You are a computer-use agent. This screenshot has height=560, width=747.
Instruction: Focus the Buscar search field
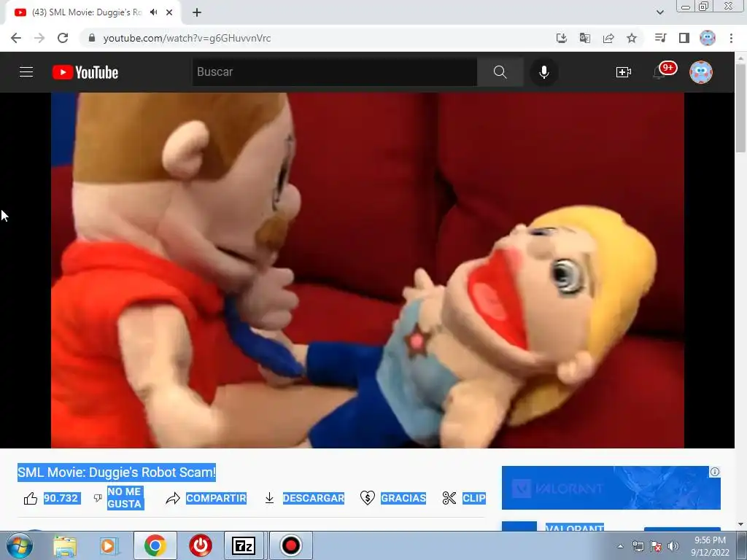(x=334, y=72)
